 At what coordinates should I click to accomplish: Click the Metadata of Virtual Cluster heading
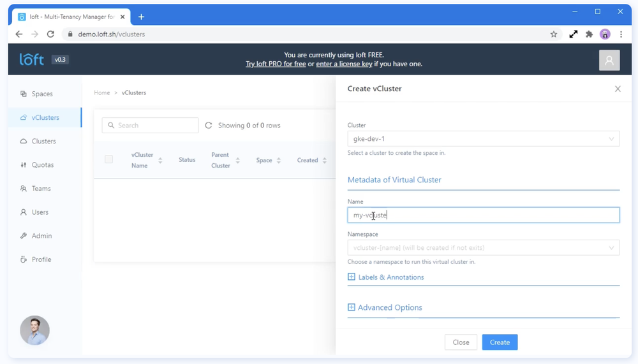(x=394, y=180)
